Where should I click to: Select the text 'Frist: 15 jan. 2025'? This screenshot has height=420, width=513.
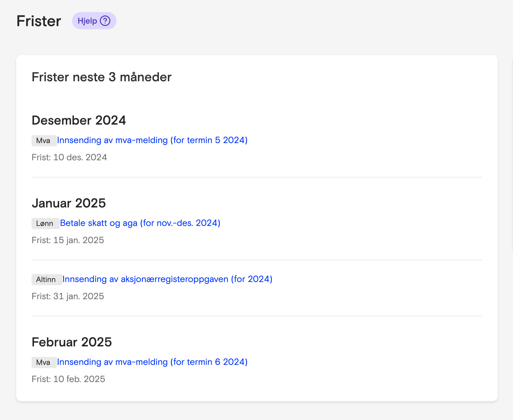pyautogui.click(x=68, y=240)
